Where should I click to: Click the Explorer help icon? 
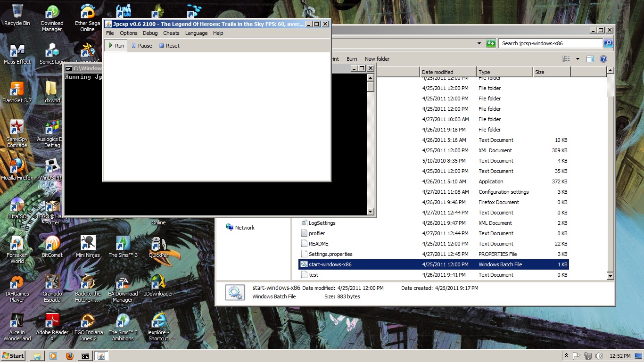click(x=603, y=59)
